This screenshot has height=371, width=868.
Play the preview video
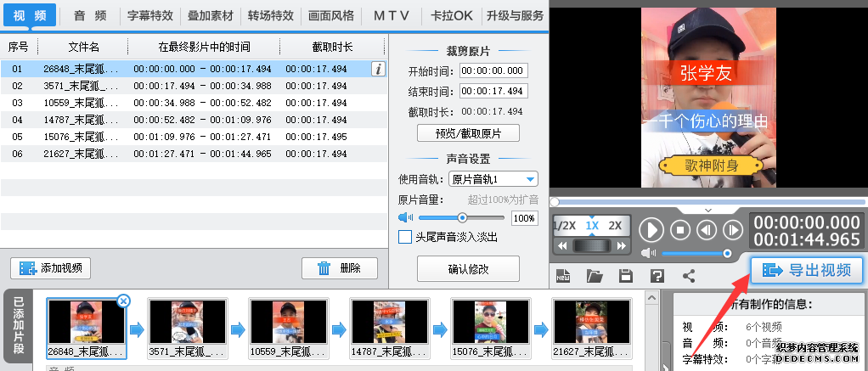651,230
